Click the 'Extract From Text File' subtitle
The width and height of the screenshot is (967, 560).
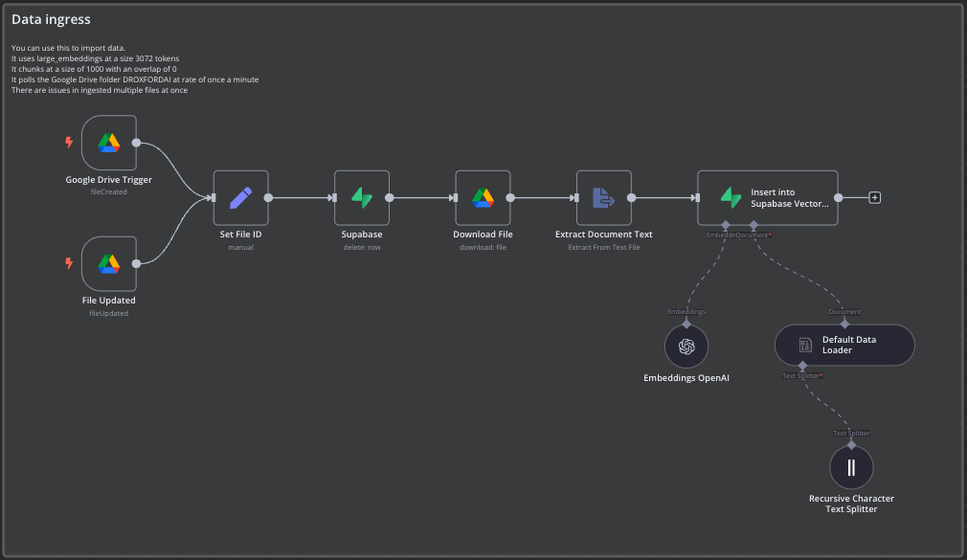(604, 247)
